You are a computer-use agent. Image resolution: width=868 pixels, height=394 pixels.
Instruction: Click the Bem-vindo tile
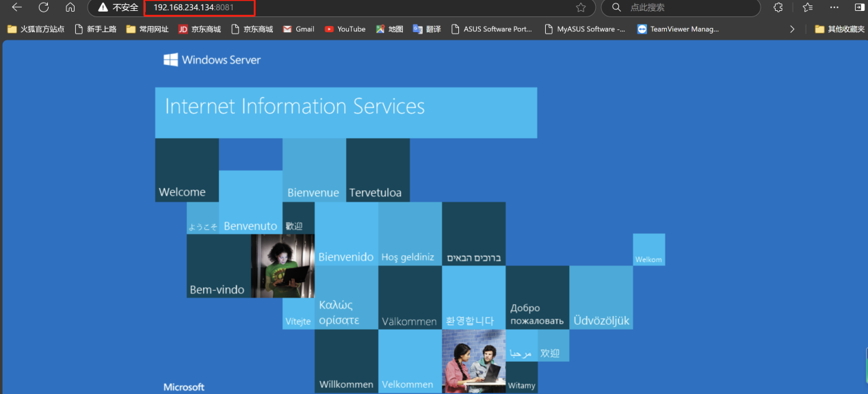tap(219, 266)
